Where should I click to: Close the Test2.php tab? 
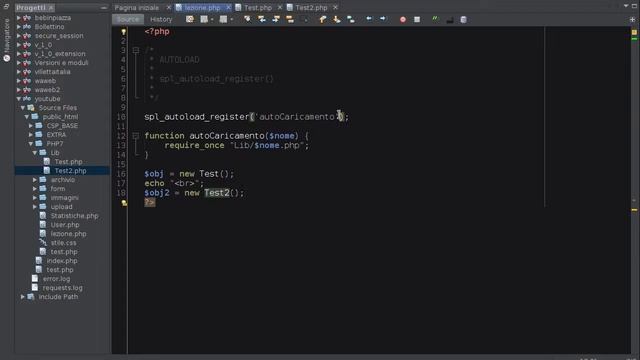[335, 7]
